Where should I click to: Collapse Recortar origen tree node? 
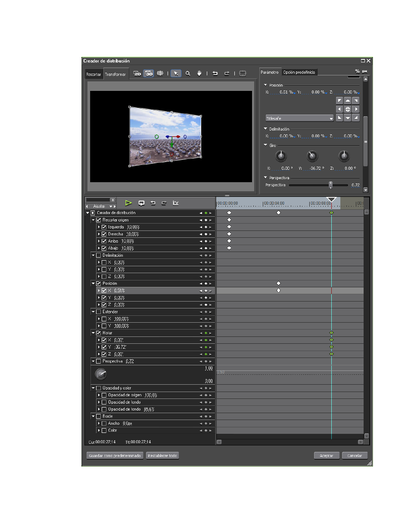point(93,220)
